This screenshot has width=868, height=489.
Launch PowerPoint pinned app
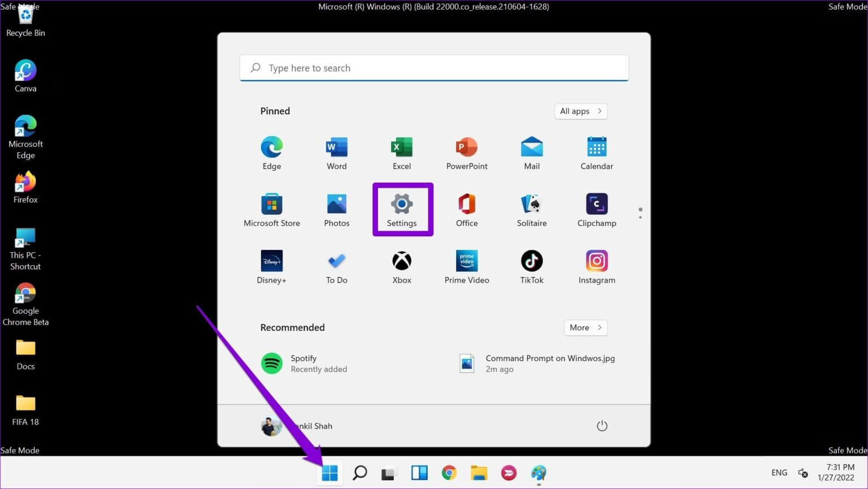467,153
